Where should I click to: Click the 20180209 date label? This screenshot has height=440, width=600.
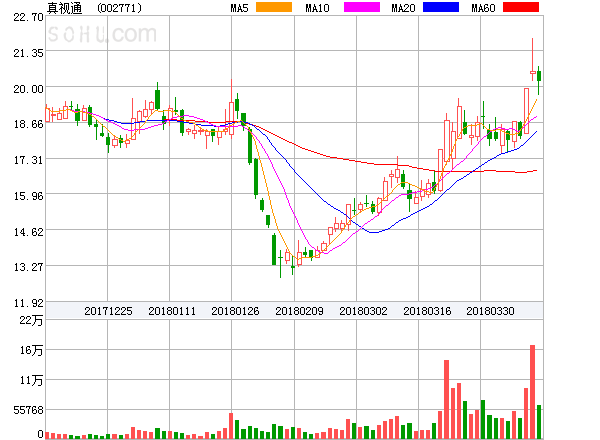point(299,311)
